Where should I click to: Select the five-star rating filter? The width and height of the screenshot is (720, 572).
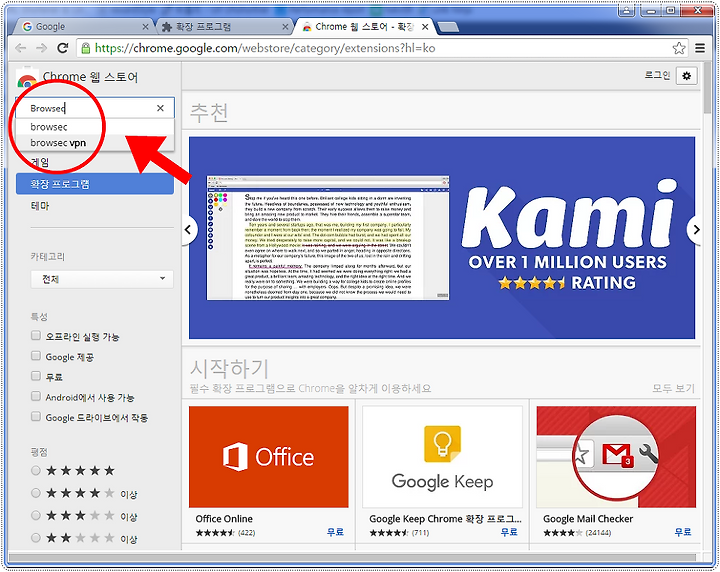(36, 471)
